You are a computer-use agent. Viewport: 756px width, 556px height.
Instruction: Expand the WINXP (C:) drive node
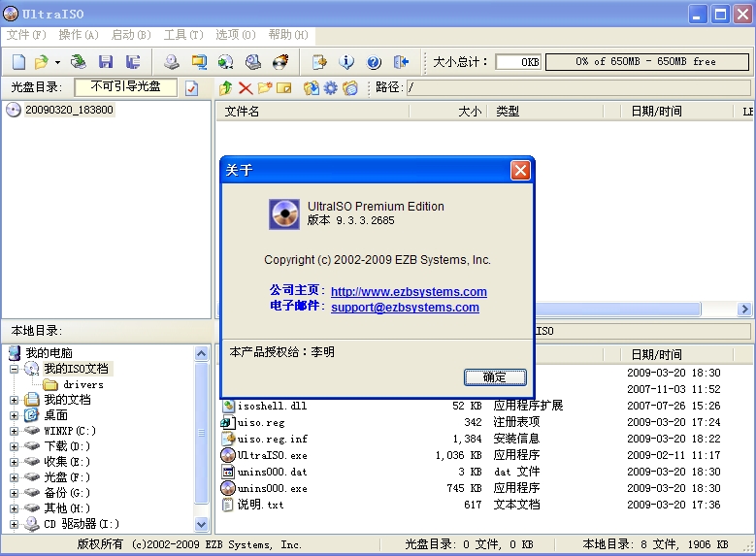[14, 431]
